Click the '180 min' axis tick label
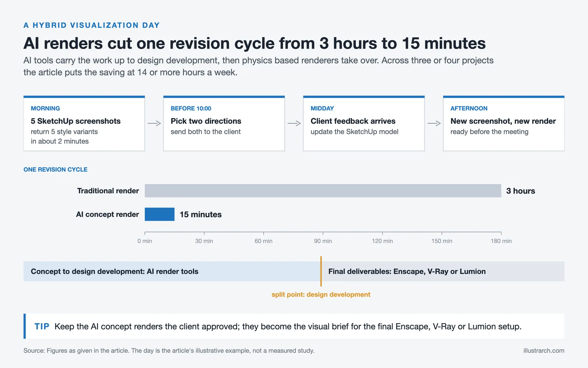Screen dimensions: 588x368 [x=501, y=241]
